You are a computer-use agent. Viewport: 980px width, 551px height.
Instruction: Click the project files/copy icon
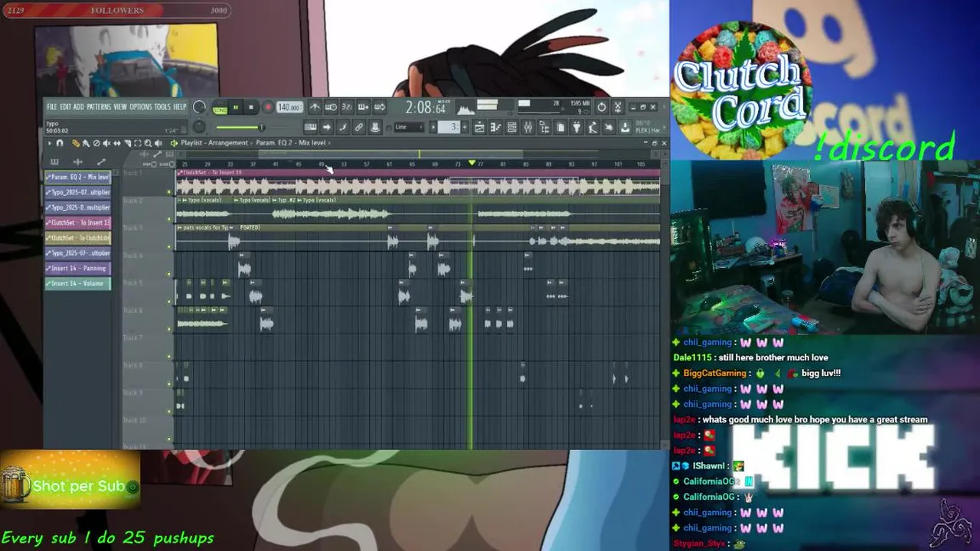tap(560, 127)
